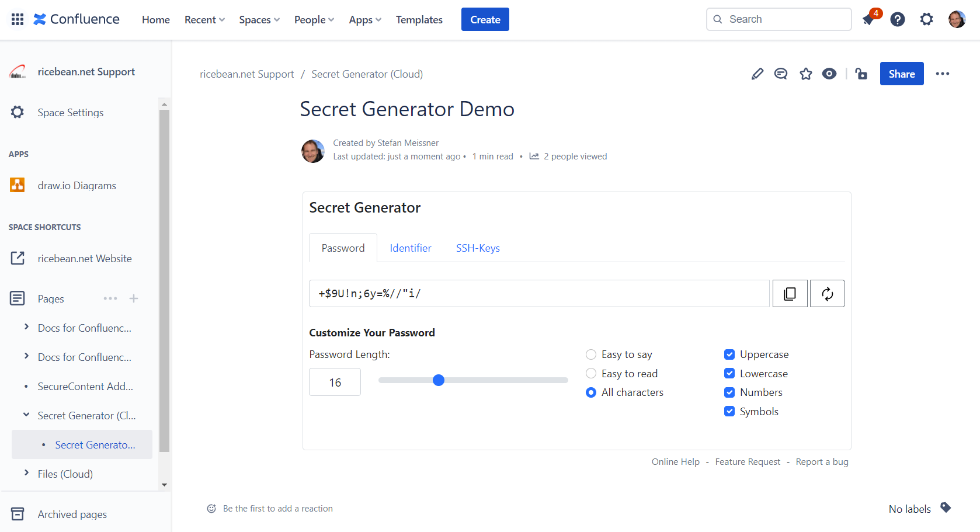Open the Spaces dropdown menu

[x=259, y=19]
